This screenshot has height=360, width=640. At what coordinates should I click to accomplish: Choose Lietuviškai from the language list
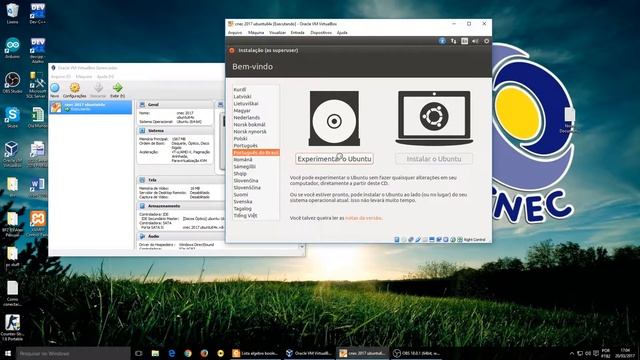click(x=246, y=103)
